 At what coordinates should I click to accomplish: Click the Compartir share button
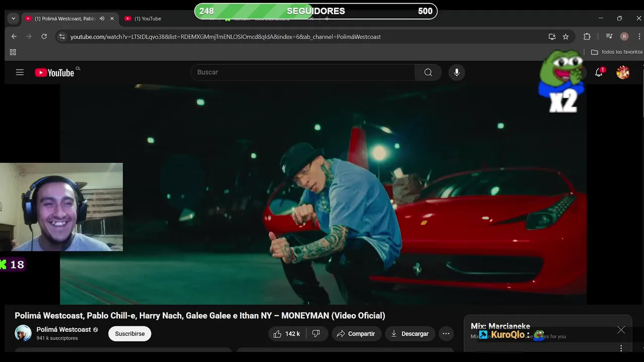pyautogui.click(x=356, y=334)
